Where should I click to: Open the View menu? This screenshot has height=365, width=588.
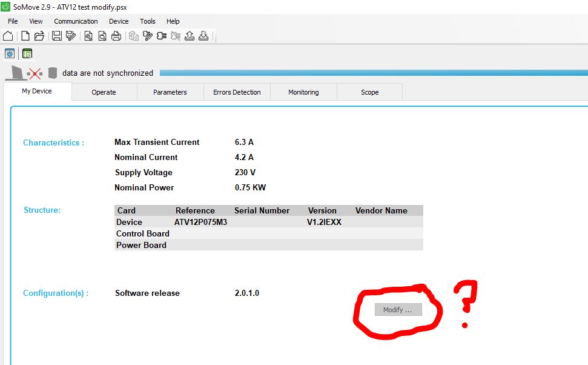36,21
